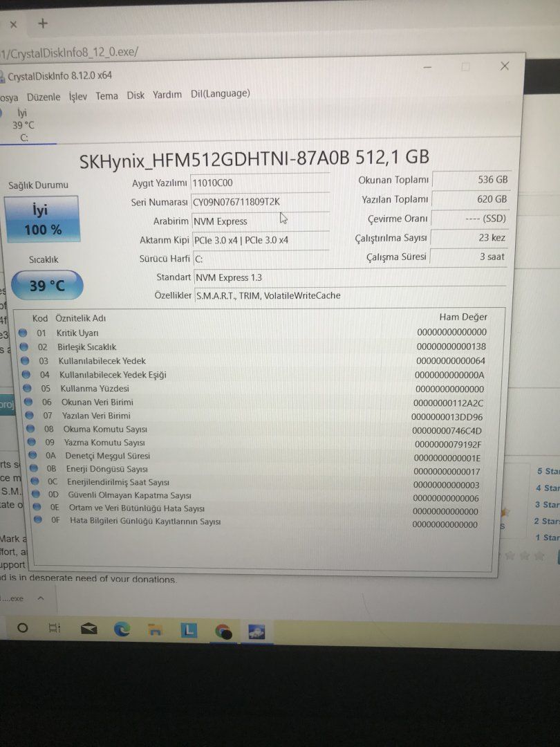This screenshot has width=560, height=747.
Task: Click the 39 °C temperature button
Action: (47, 286)
